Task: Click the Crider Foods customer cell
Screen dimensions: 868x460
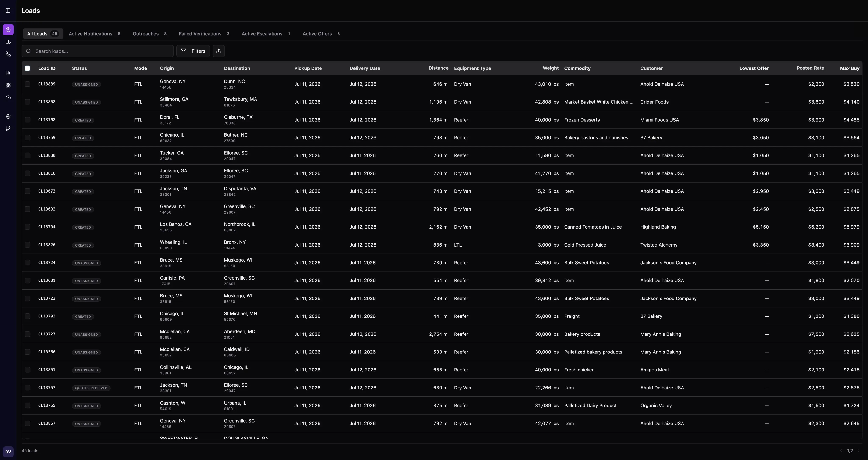Action: pos(654,102)
